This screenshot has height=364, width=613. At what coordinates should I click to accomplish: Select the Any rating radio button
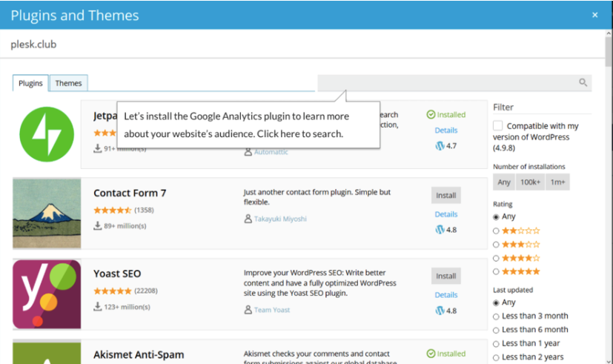496,217
